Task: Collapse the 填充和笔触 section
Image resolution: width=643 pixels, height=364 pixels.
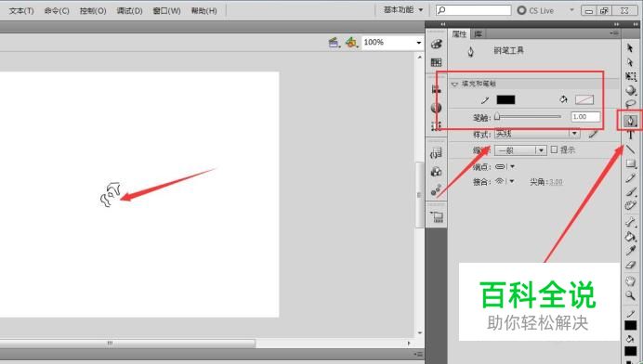Action: pyautogui.click(x=454, y=84)
